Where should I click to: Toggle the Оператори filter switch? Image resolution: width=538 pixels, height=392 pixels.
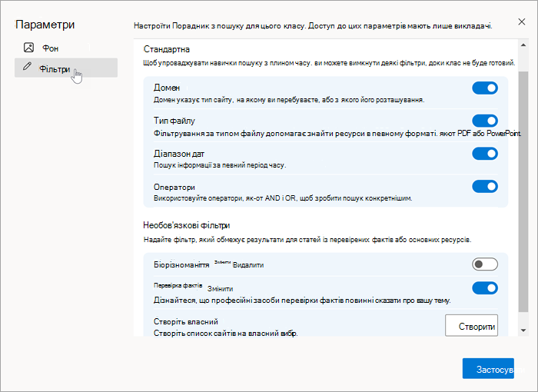point(485,186)
